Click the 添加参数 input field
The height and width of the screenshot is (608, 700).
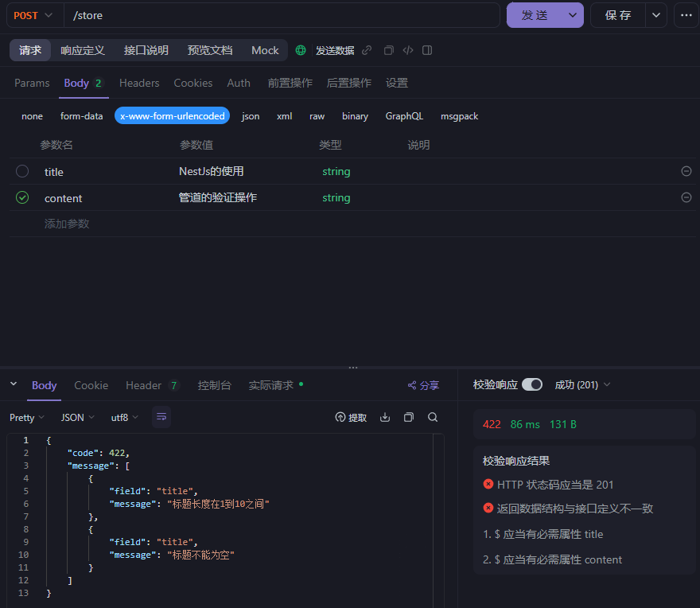point(67,224)
